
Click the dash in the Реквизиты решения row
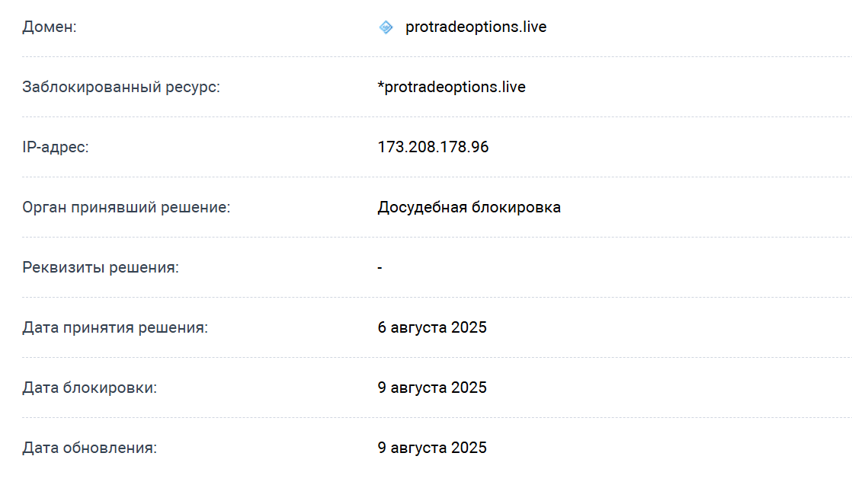(x=380, y=268)
